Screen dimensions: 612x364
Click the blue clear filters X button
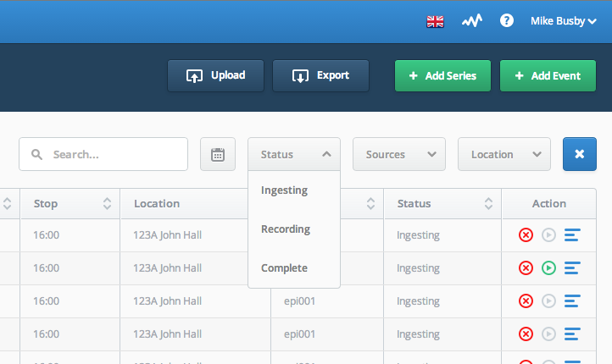pyautogui.click(x=579, y=154)
